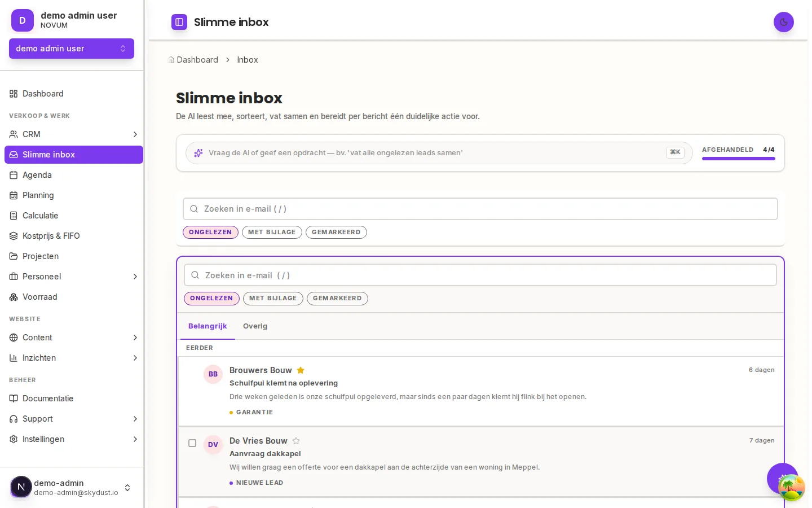The height and width of the screenshot is (508, 812).
Task: Expand the Instellingen submenu chevron
Action: 135,439
